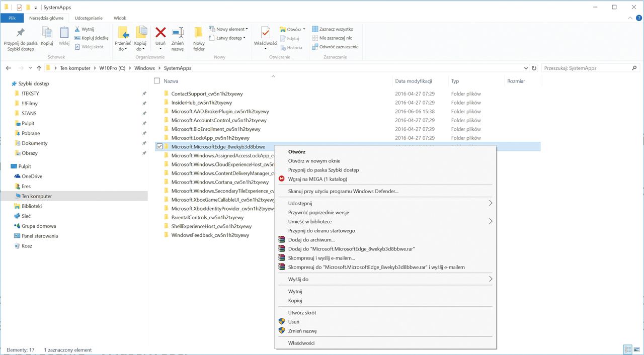Choose Otwórz from the context menu
644x355 pixels.
pyautogui.click(x=297, y=151)
